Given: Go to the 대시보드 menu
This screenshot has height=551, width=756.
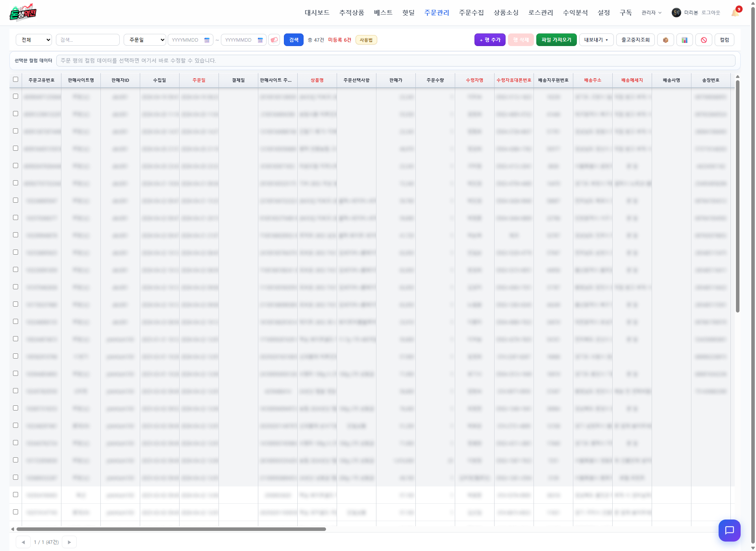Looking at the screenshot, I should (317, 13).
